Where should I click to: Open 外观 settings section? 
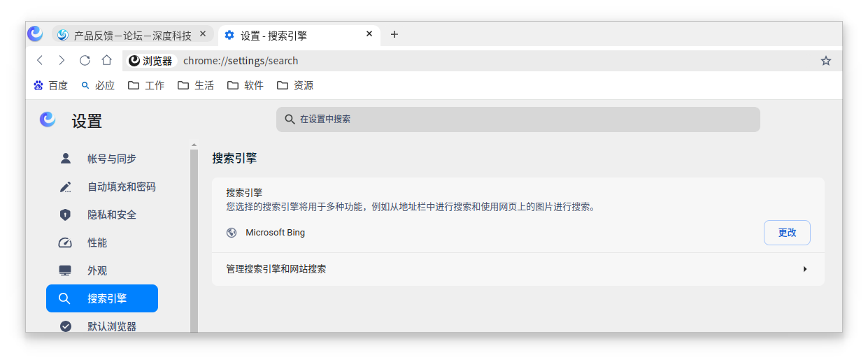[102, 270]
